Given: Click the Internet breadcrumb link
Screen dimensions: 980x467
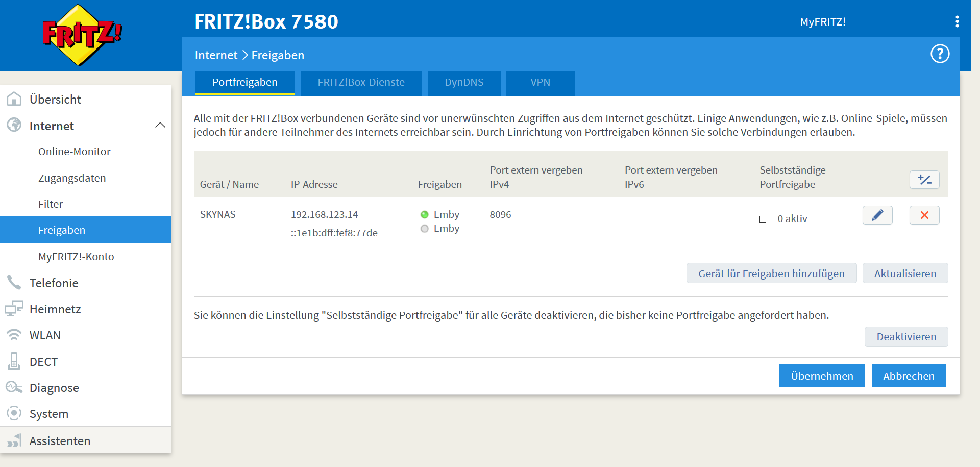Looking at the screenshot, I should pos(216,55).
